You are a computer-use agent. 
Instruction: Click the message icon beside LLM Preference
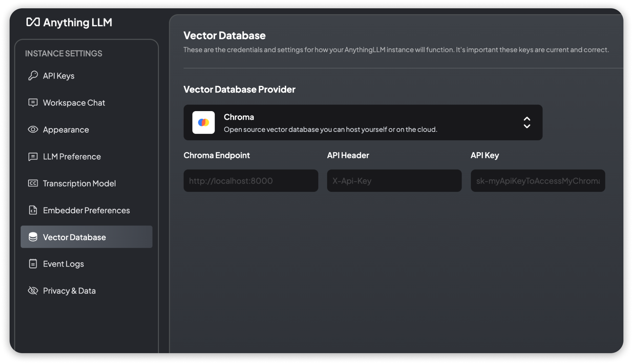[33, 156]
